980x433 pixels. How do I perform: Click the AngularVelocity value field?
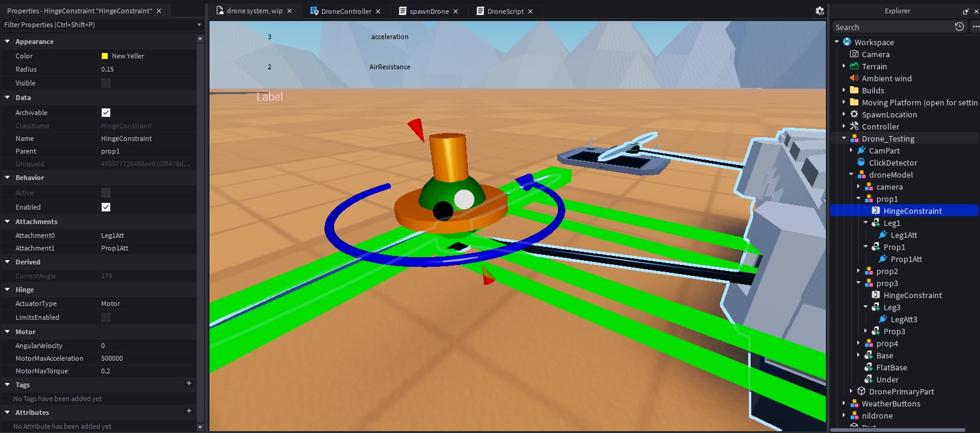(x=147, y=346)
